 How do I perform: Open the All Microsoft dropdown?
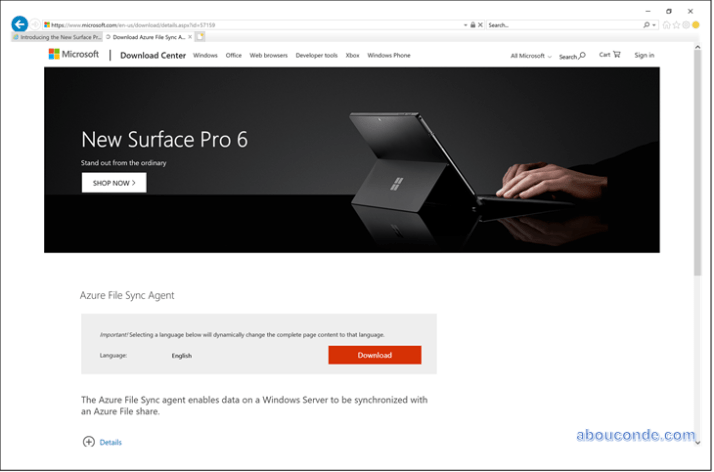pyautogui.click(x=531, y=56)
